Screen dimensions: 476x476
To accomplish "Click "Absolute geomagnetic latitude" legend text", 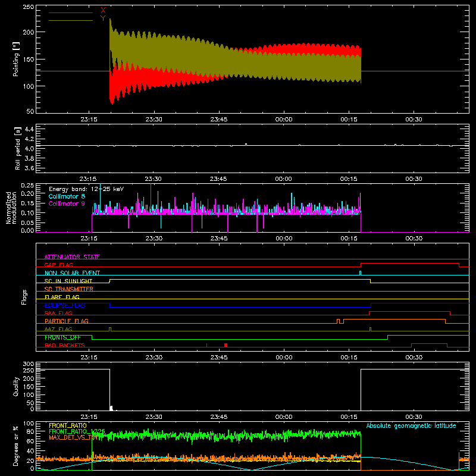I will (x=411, y=425).
